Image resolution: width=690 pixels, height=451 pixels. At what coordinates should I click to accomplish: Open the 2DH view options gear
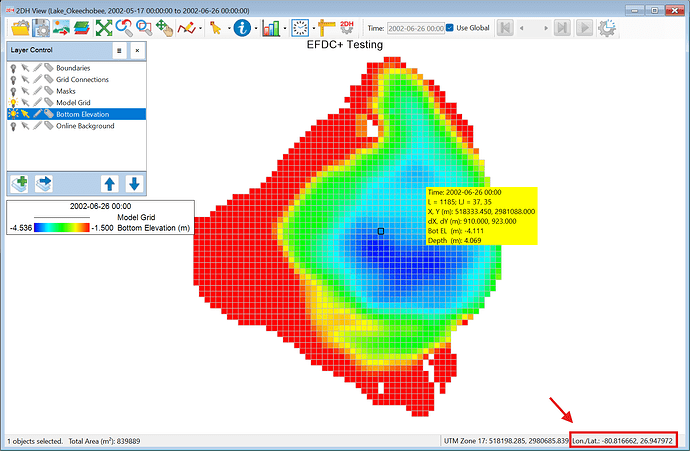pyautogui.click(x=347, y=28)
